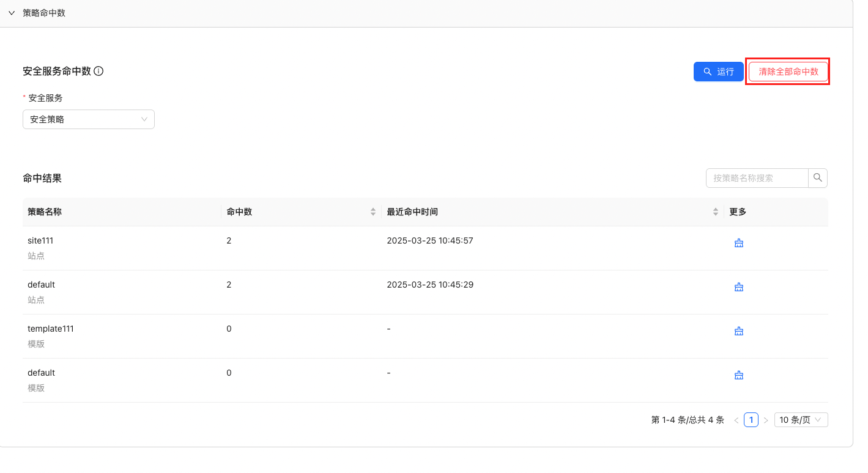This screenshot has height=473, width=868.
Task: Click the info icon beside 安全服务命中数
Action: (98, 71)
